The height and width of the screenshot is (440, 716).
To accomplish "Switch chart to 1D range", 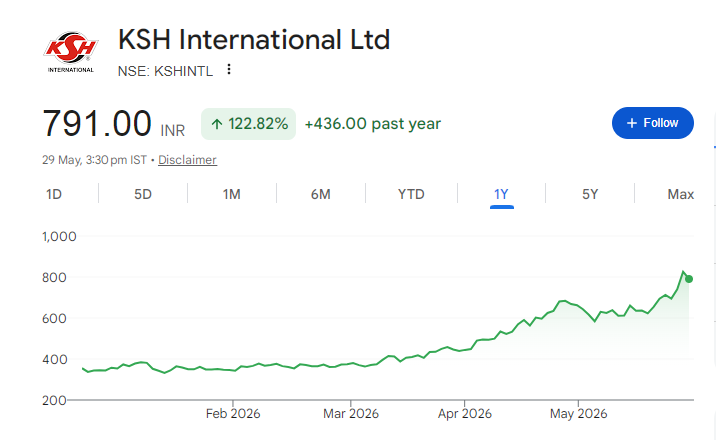I will 54,194.
